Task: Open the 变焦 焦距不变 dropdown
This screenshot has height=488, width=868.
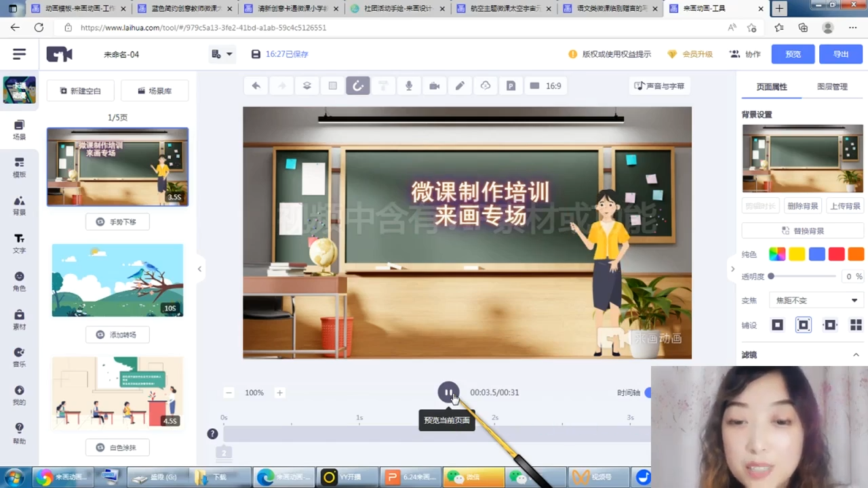Action: [x=816, y=300]
